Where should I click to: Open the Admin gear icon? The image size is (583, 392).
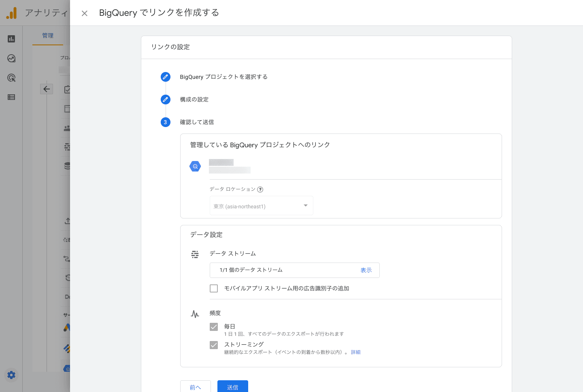click(11, 375)
